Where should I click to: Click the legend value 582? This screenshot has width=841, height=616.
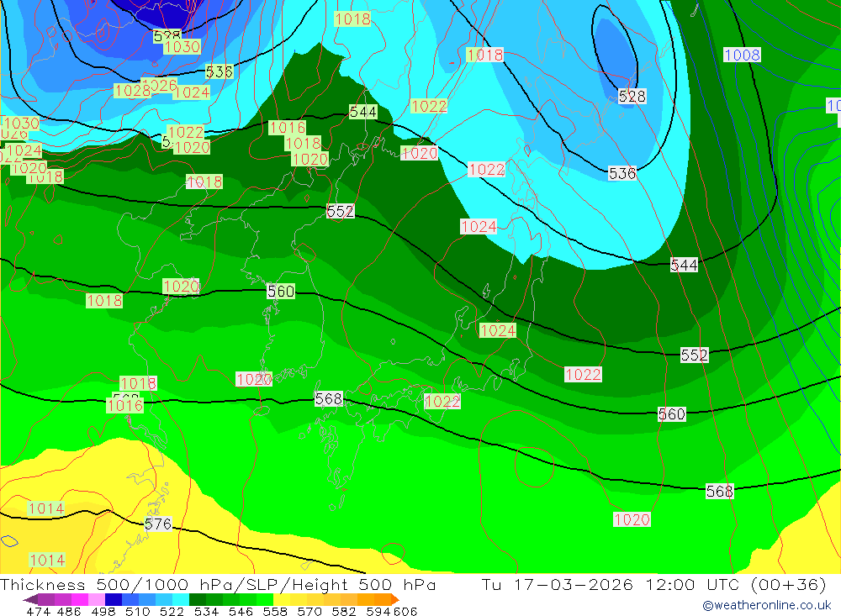[344, 612]
